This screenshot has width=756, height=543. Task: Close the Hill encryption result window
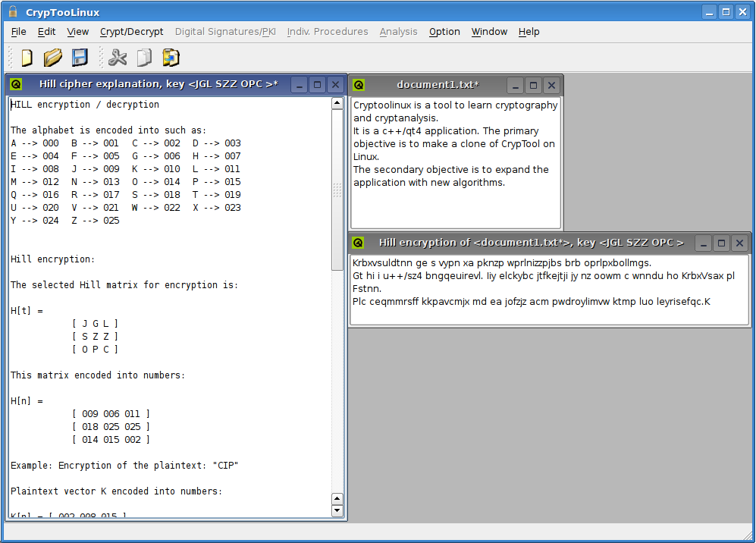(x=739, y=243)
